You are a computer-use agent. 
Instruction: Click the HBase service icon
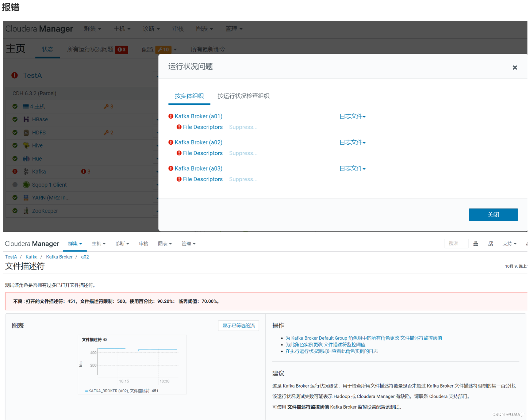click(x=26, y=119)
